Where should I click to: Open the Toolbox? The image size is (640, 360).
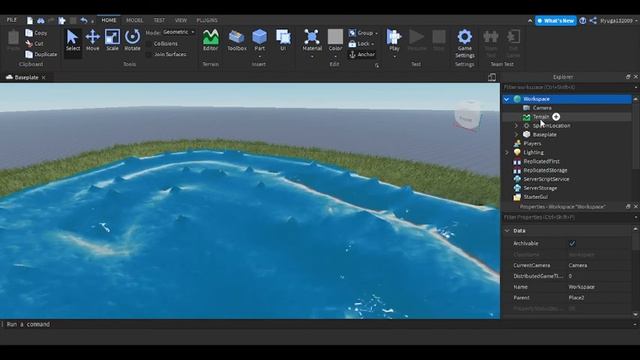point(237,40)
